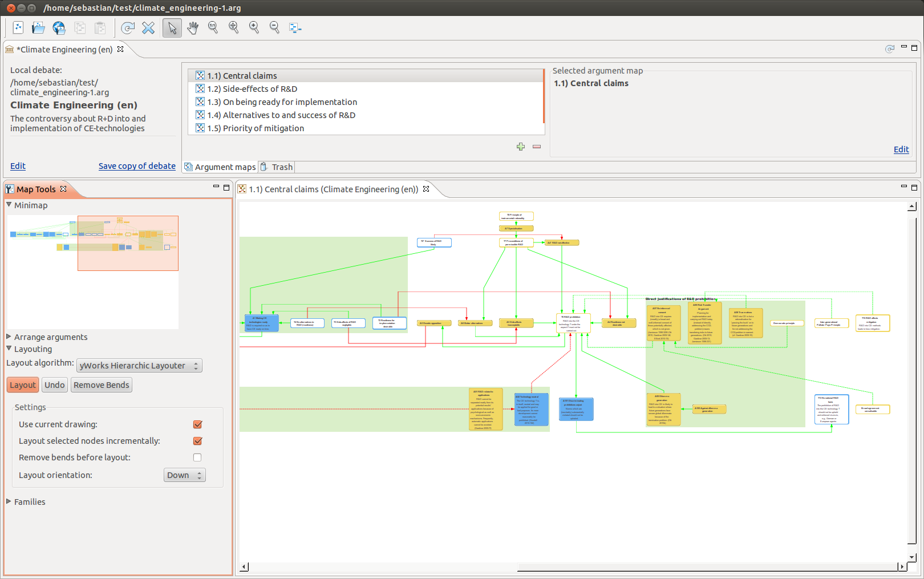The height and width of the screenshot is (579, 924).
Task: Click the red viewport in minimap
Action: pyautogui.click(x=128, y=243)
